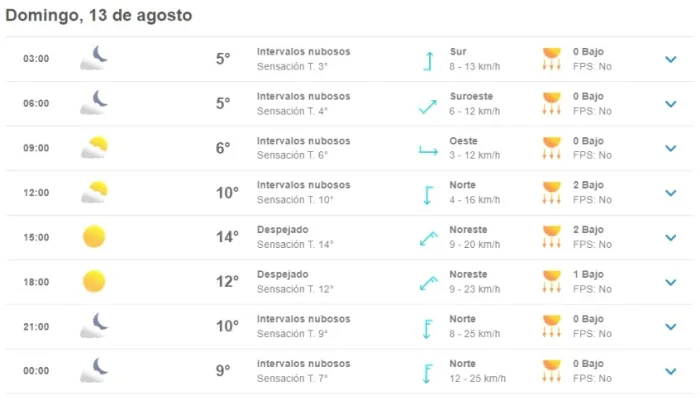Image resolution: width=700 pixels, height=400 pixels.
Task: Click the UV index icon at 21:00
Action: (x=551, y=326)
